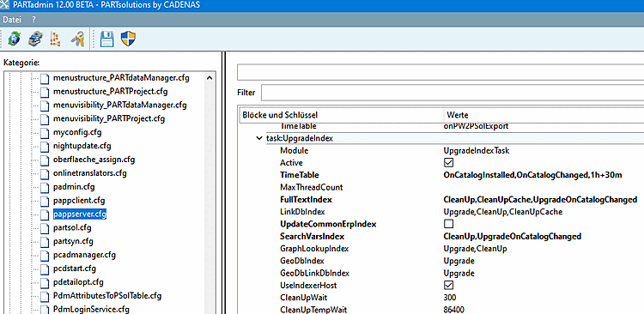Click the file icon beside padmin.cfg
The width and height of the screenshot is (644, 314).
tap(44, 187)
